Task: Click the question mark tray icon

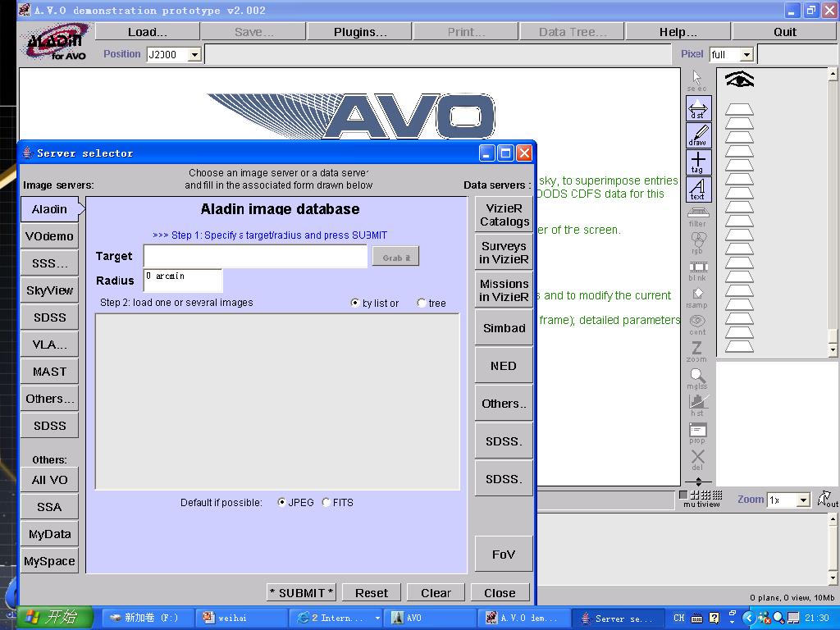Action: coord(714,618)
